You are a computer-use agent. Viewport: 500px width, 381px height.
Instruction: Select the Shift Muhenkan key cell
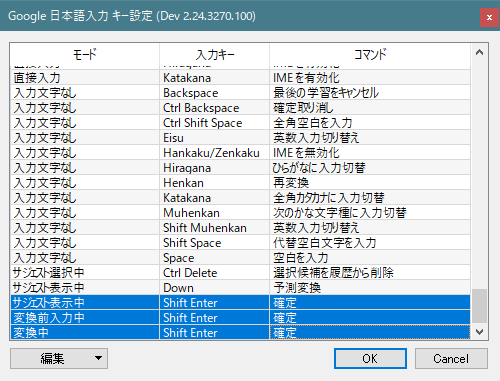214,228
